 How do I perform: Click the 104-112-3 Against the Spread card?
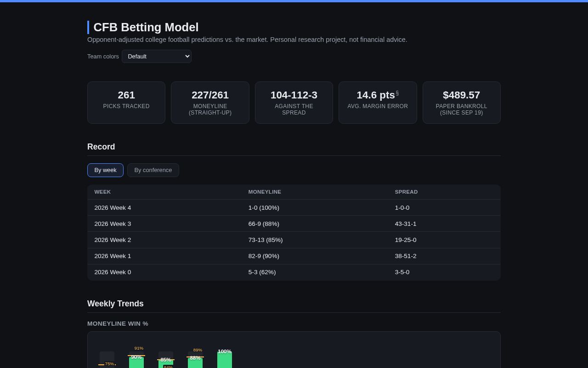click(294, 103)
